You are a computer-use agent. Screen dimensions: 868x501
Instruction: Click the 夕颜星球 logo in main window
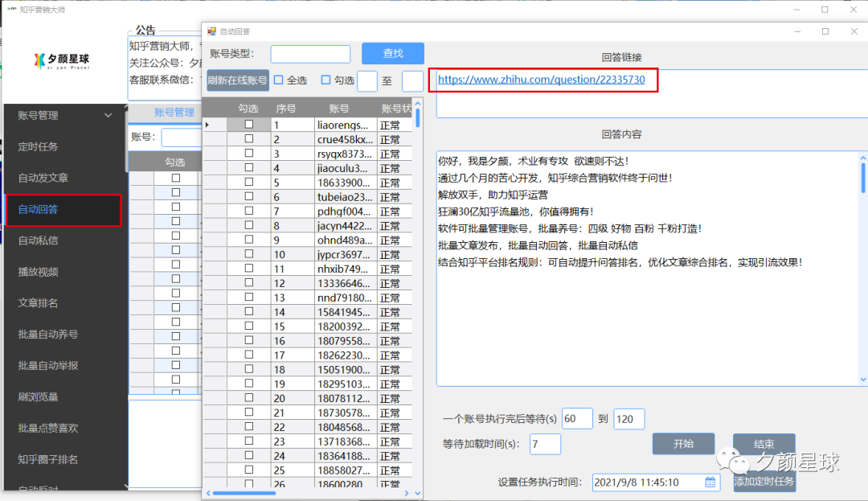coord(61,60)
